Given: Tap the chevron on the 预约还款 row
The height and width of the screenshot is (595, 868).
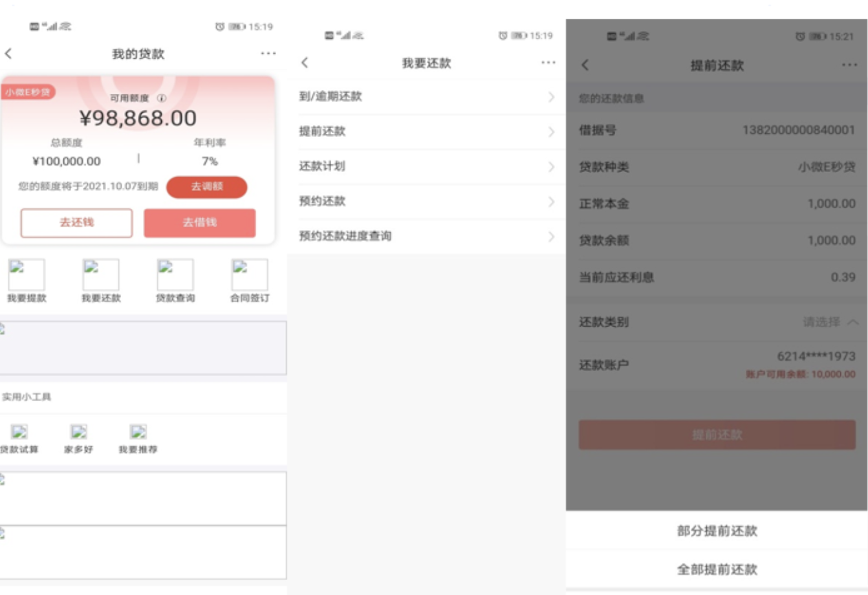Looking at the screenshot, I should coord(551,202).
